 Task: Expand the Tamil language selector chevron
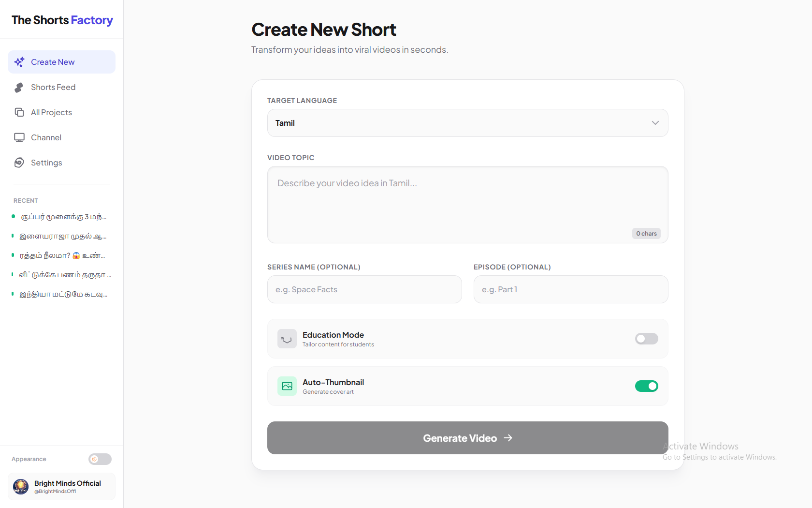655,123
